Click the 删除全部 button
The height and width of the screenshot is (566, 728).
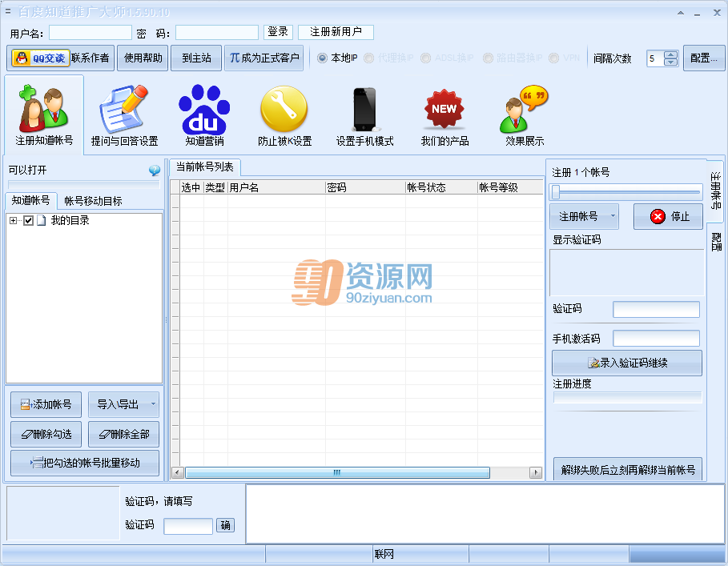(123, 434)
